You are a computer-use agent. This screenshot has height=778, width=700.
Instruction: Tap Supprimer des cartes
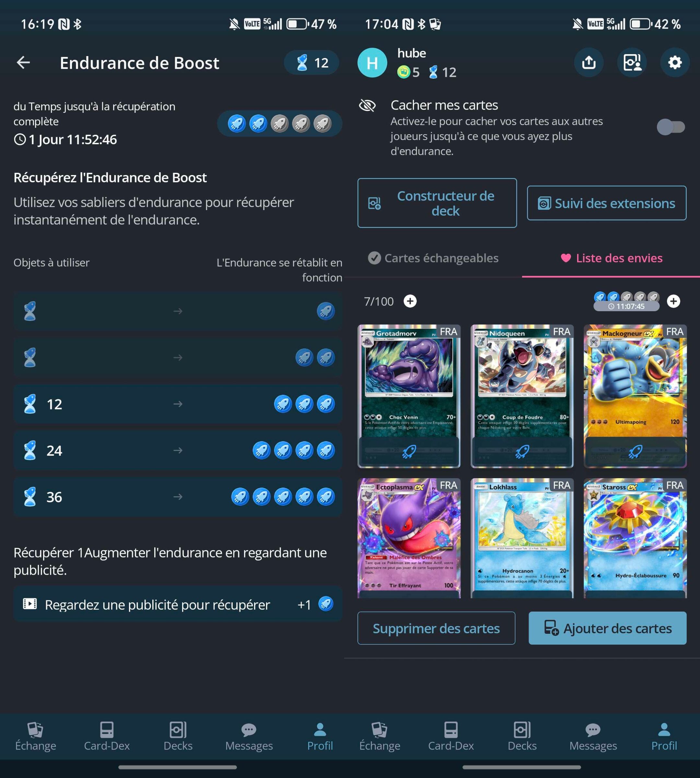click(436, 628)
